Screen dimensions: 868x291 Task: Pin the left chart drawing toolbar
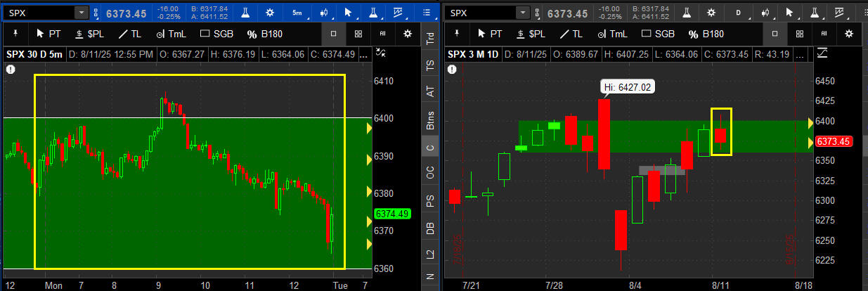(x=15, y=34)
